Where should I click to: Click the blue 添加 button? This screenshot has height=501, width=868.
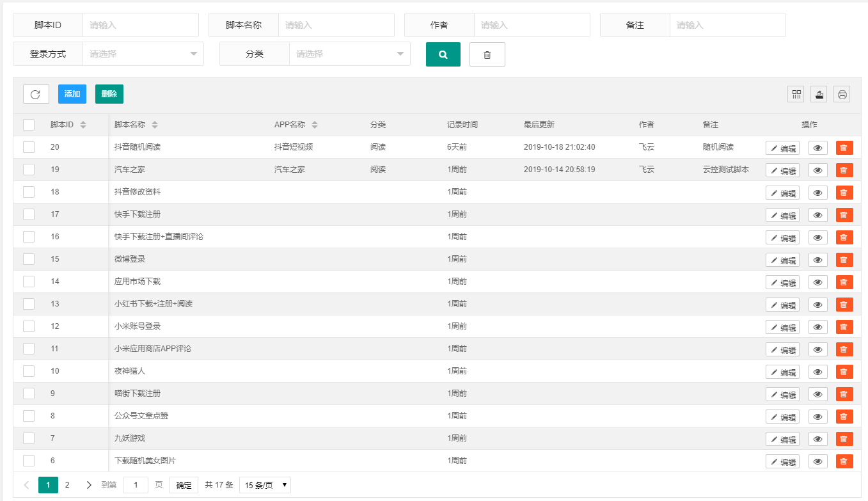(x=72, y=94)
